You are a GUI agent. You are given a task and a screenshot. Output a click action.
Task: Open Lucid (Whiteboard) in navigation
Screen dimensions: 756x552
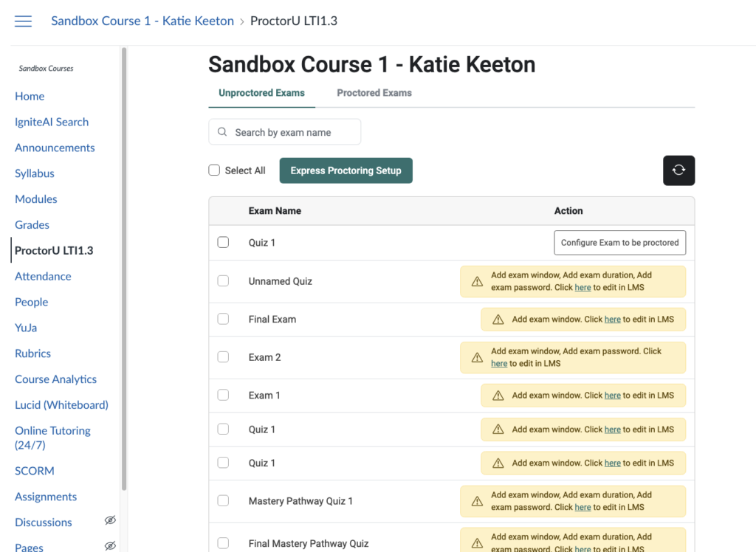tap(61, 405)
